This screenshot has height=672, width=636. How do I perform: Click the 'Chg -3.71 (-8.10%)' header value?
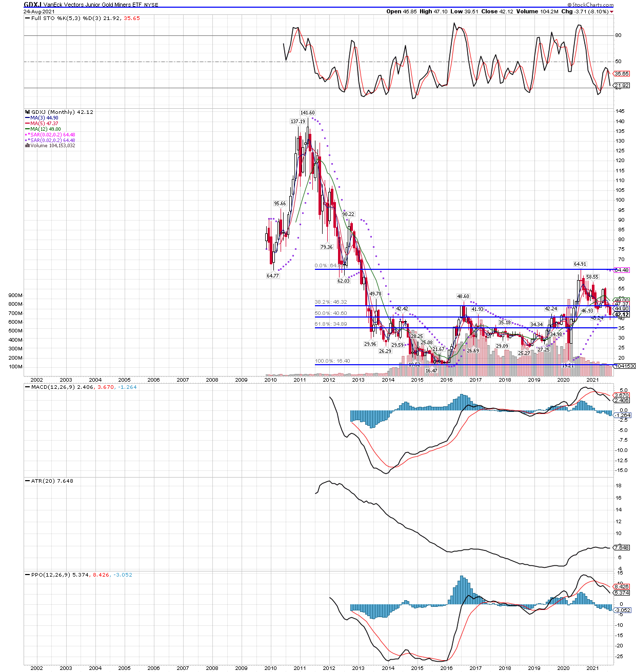pos(585,11)
